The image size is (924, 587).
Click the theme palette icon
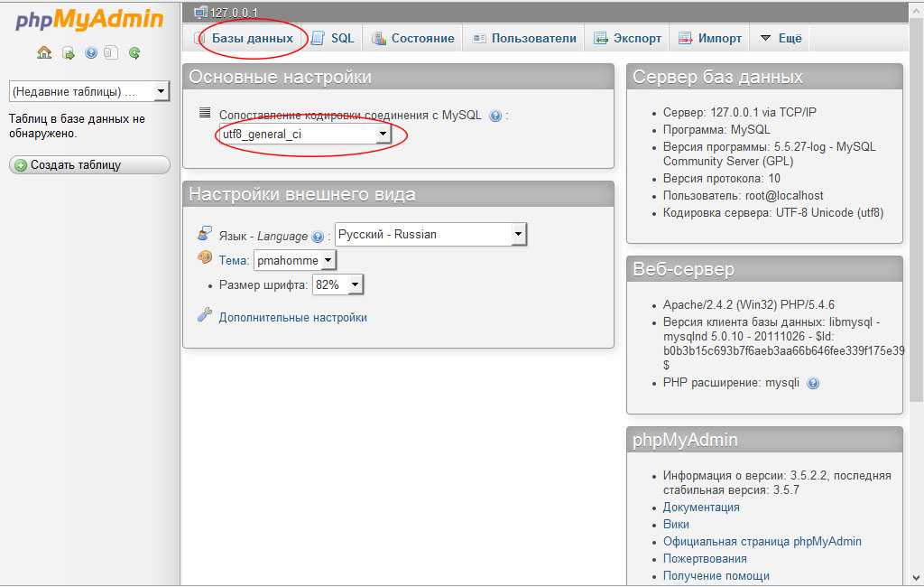coord(205,257)
